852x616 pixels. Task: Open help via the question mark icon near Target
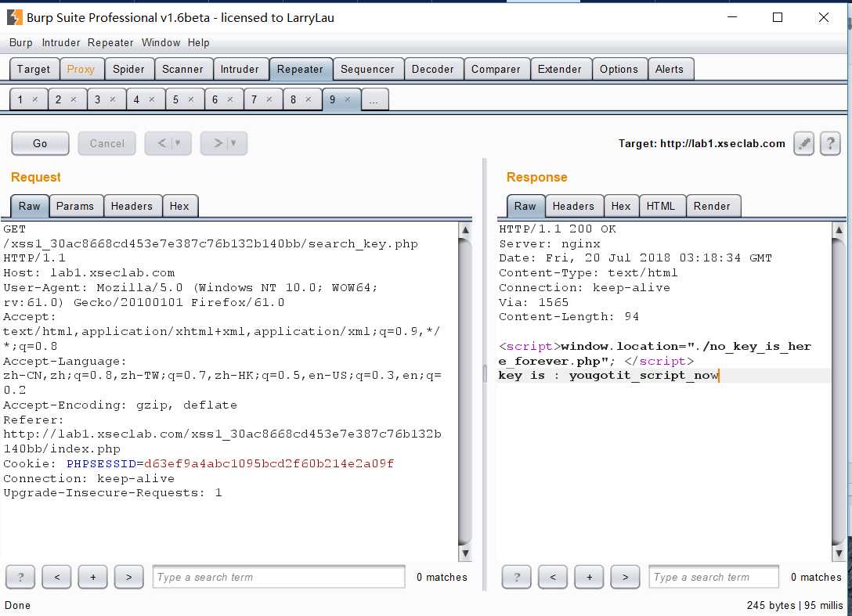pos(830,143)
